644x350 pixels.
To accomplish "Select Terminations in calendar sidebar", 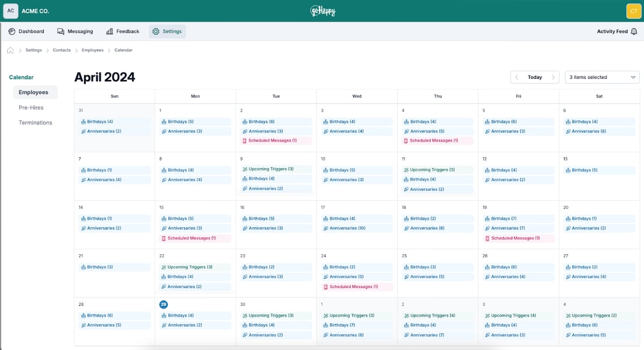I will 35,123.
